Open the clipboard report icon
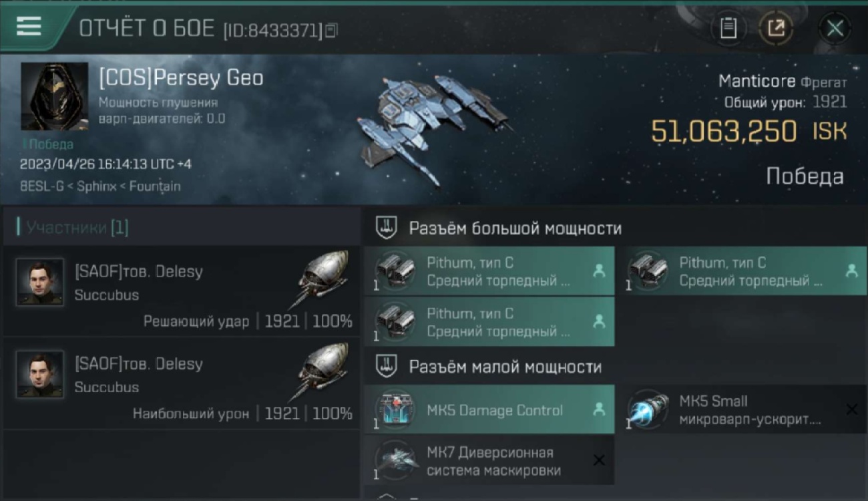Image resolution: width=868 pixels, height=501 pixels. pyautogui.click(x=728, y=28)
